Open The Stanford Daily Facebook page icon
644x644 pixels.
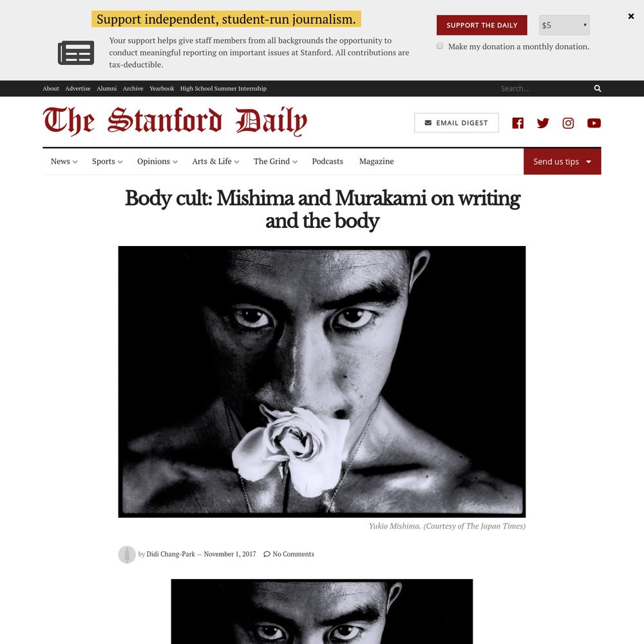tap(518, 123)
